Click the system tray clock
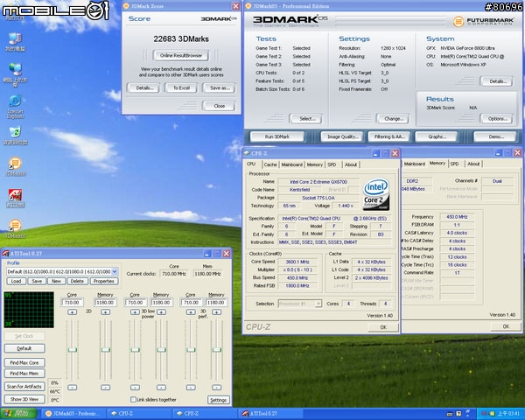Screen dimensions: 525x420 (x=508, y=414)
